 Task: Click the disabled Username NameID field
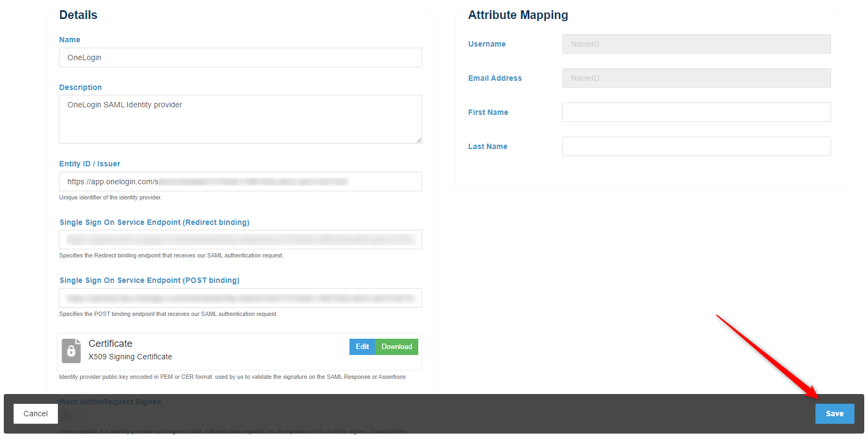(696, 44)
